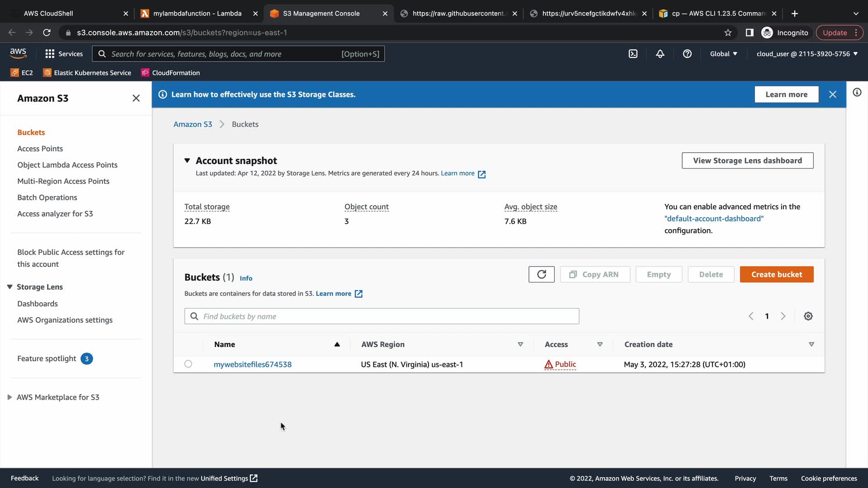Go to next page of buckets
This screenshot has width=868, height=488.
(x=783, y=316)
